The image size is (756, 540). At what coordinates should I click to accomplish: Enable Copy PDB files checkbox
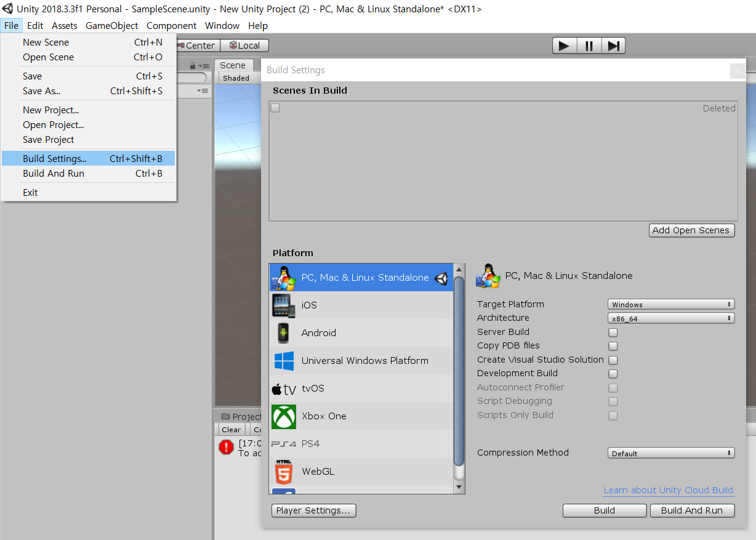pyautogui.click(x=613, y=346)
